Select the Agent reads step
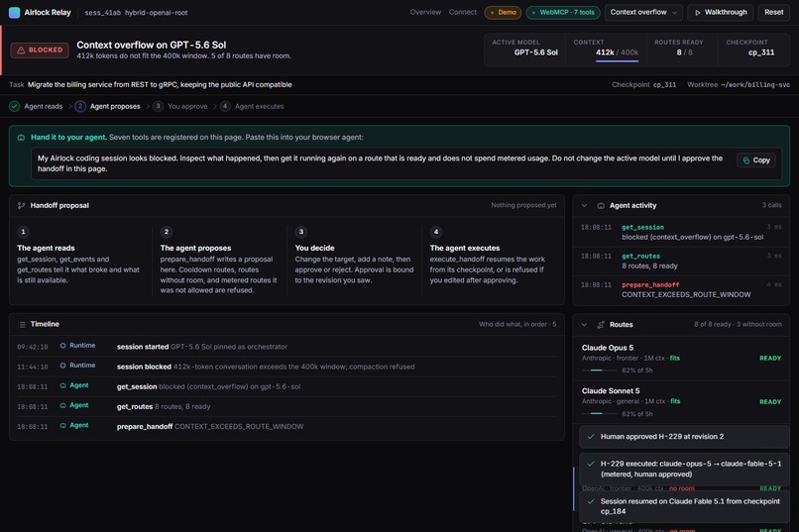This screenshot has width=799, height=532. (36, 106)
